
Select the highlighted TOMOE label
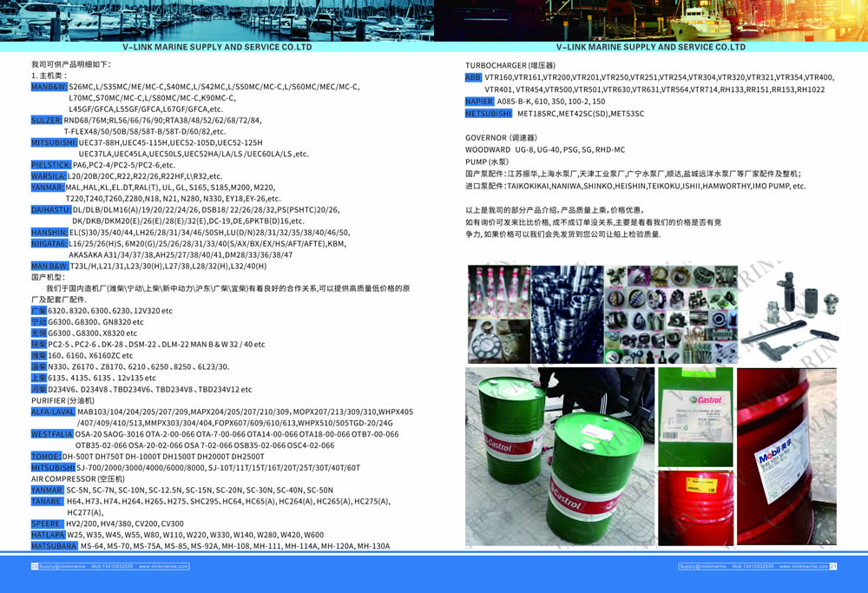(x=46, y=457)
